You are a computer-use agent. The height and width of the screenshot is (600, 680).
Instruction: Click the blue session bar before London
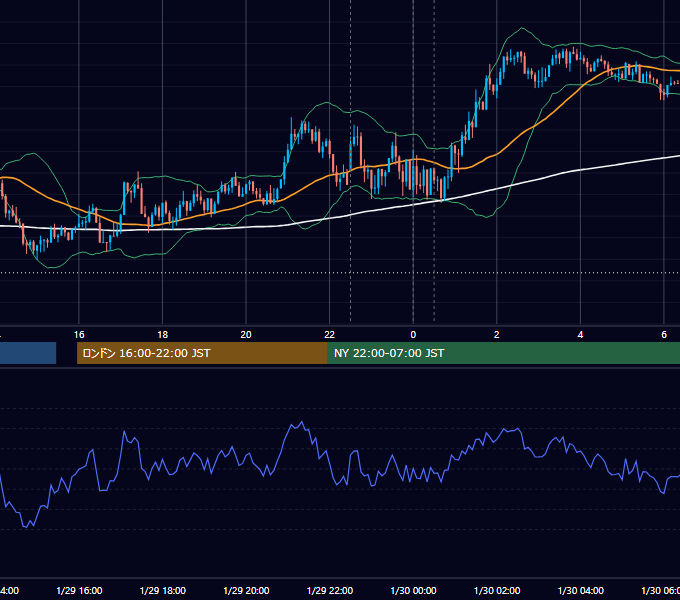coord(28,353)
